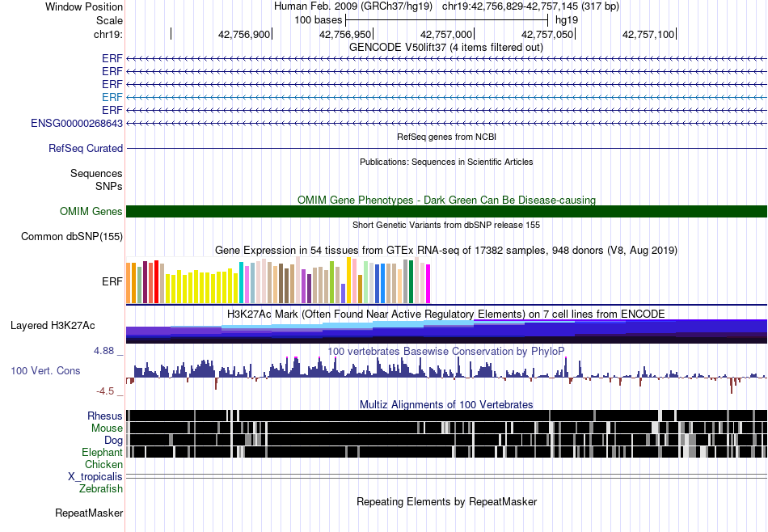Viewport: 768px width, 532px height.
Task: Click the Elephant alignment label
Action: (x=103, y=452)
